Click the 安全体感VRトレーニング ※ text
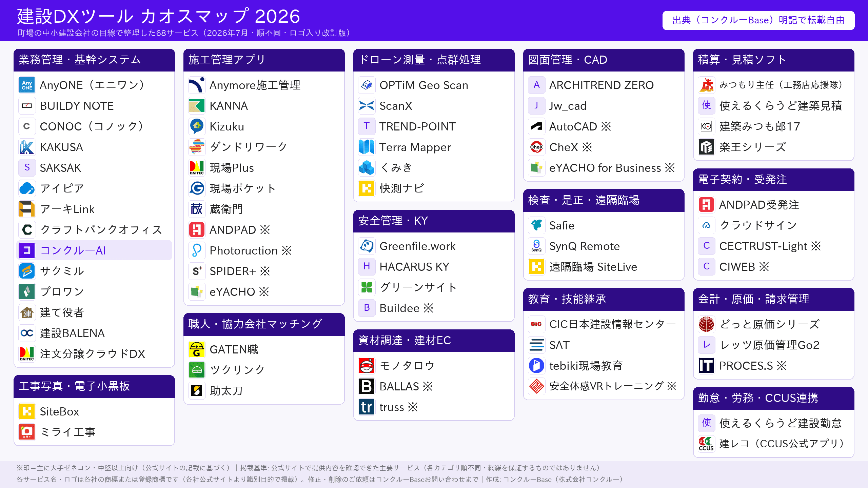 pos(613,386)
